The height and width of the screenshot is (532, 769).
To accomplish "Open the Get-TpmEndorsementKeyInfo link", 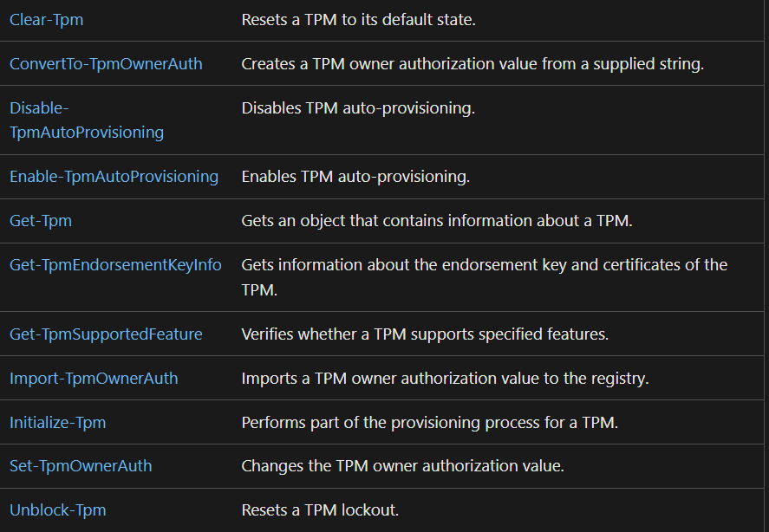I will click(x=115, y=265).
